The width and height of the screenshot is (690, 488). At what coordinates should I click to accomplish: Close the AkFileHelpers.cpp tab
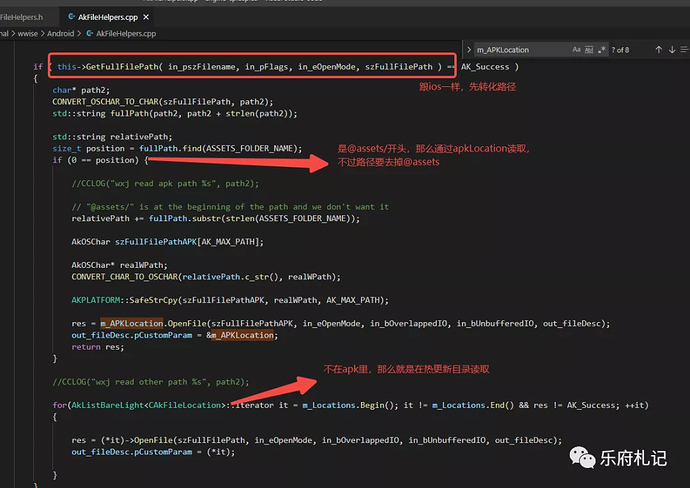click(x=146, y=17)
